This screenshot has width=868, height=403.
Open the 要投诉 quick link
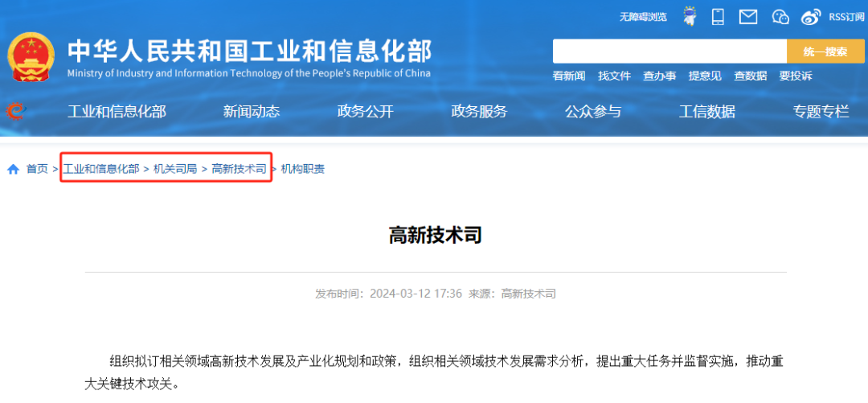coord(796,76)
